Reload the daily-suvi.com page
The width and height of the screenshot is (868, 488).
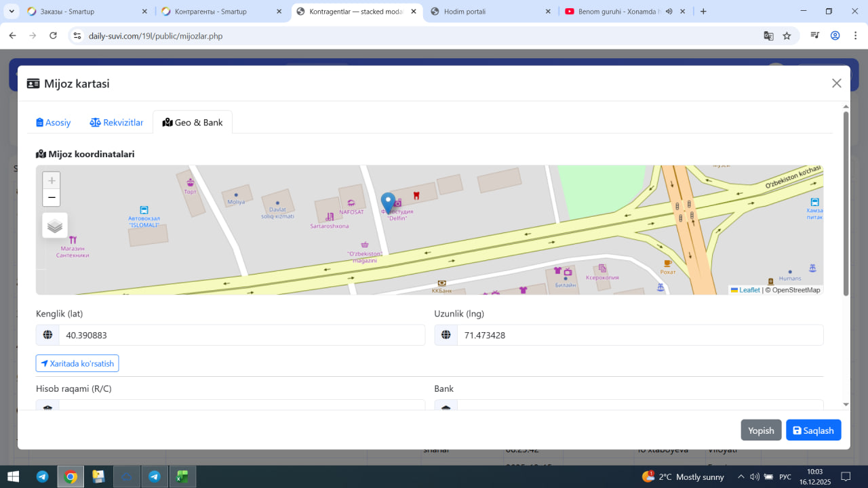pyautogui.click(x=54, y=36)
